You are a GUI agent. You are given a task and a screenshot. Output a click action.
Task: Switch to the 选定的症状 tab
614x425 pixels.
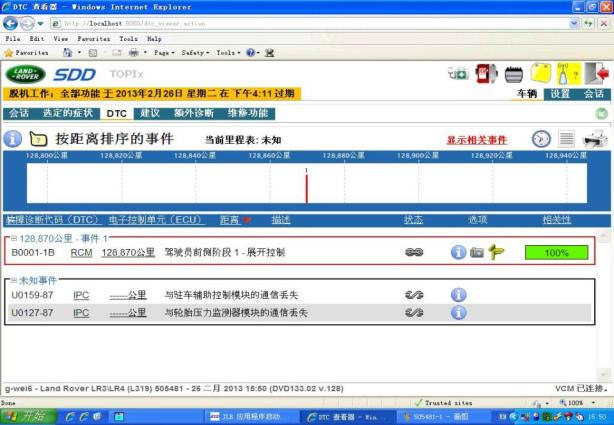click(x=68, y=113)
